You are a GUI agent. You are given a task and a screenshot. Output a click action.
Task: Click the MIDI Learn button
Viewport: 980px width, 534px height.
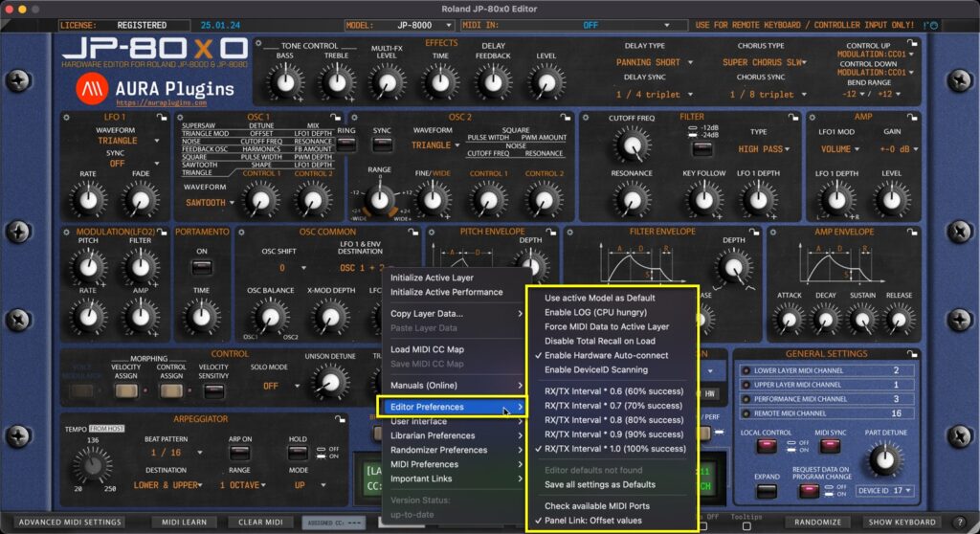pyautogui.click(x=184, y=523)
